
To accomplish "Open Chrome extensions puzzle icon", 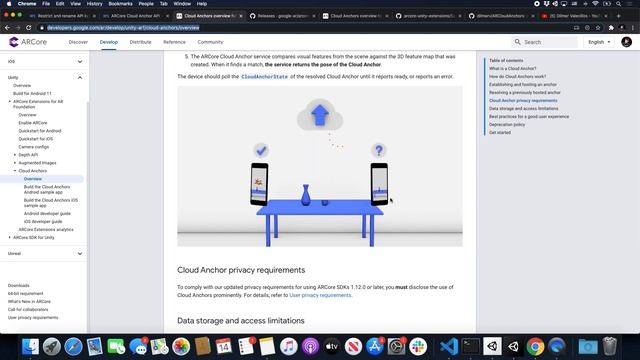I will [611, 28].
